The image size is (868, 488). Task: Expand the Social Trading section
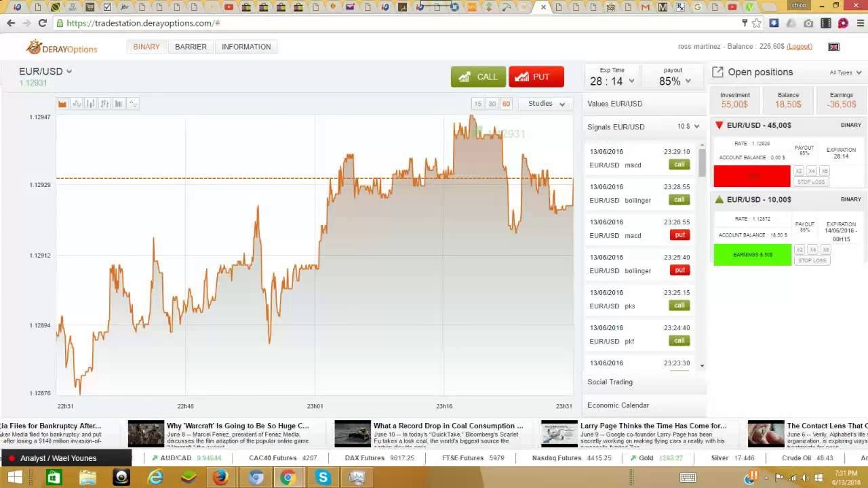pos(644,382)
